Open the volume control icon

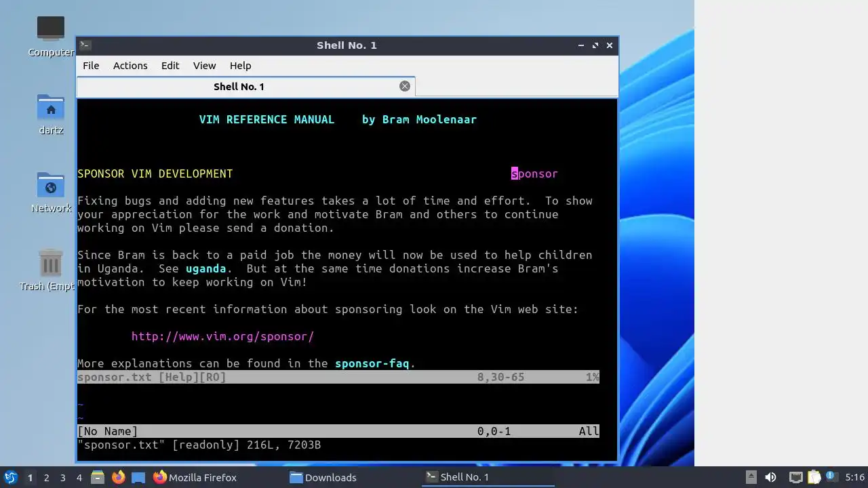pyautogui.click(x=770, y=477)
